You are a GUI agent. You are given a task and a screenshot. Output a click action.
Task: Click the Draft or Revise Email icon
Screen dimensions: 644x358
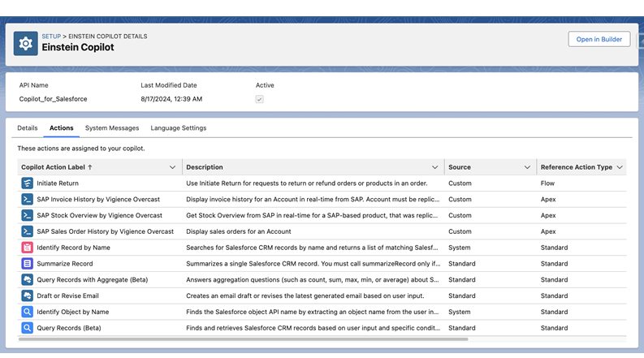pyautogui.click(x=27, y=295)
